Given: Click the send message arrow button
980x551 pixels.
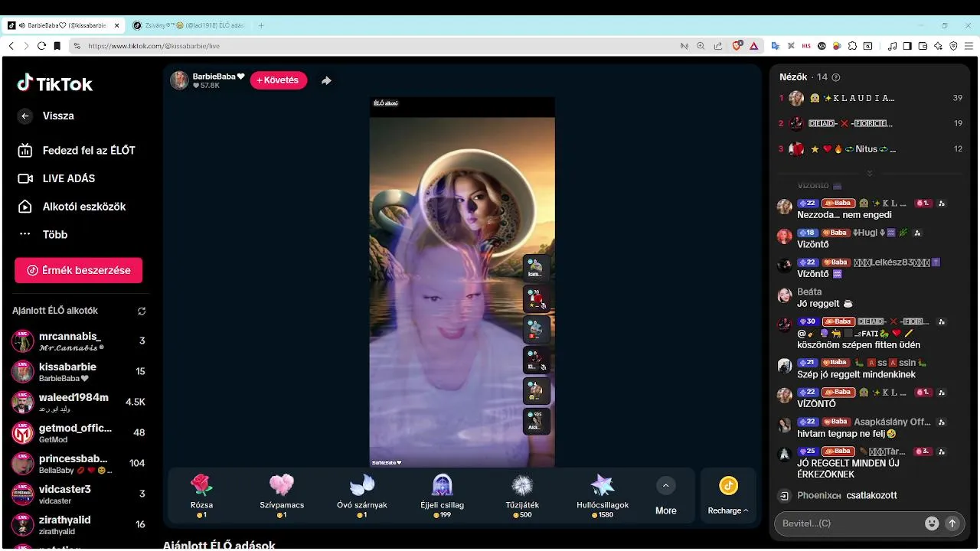Looking at the screenshot, I should 952,523.
